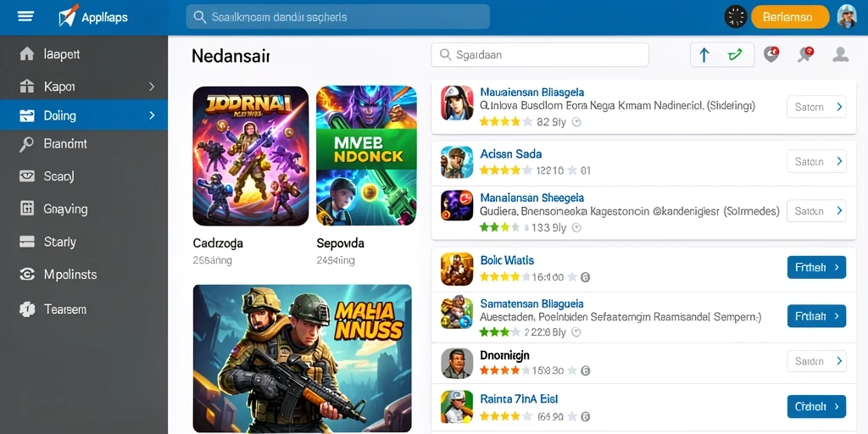The height and width of the screenshot is (434, 868).
Task: Click the Dnomiɐjn title link
Action: tap(505, 355)
